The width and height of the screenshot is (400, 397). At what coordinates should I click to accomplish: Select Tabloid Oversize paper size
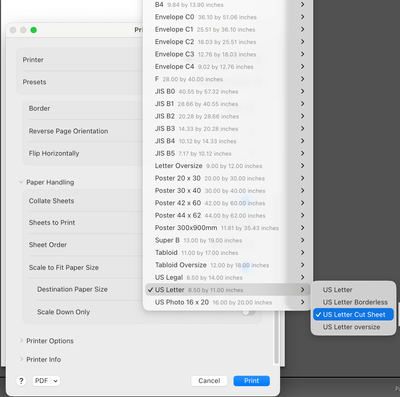click(x=228, y=265)
